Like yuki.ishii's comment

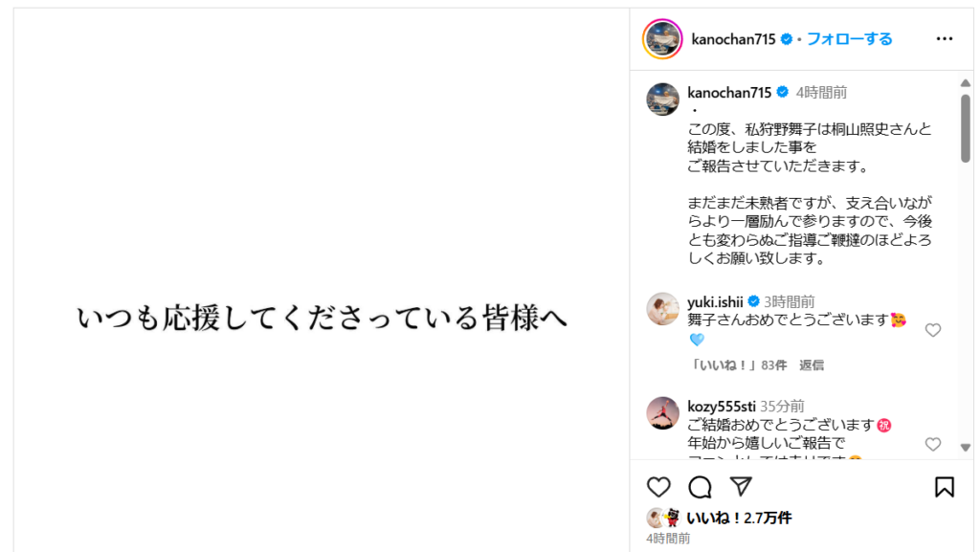(933, 330)
